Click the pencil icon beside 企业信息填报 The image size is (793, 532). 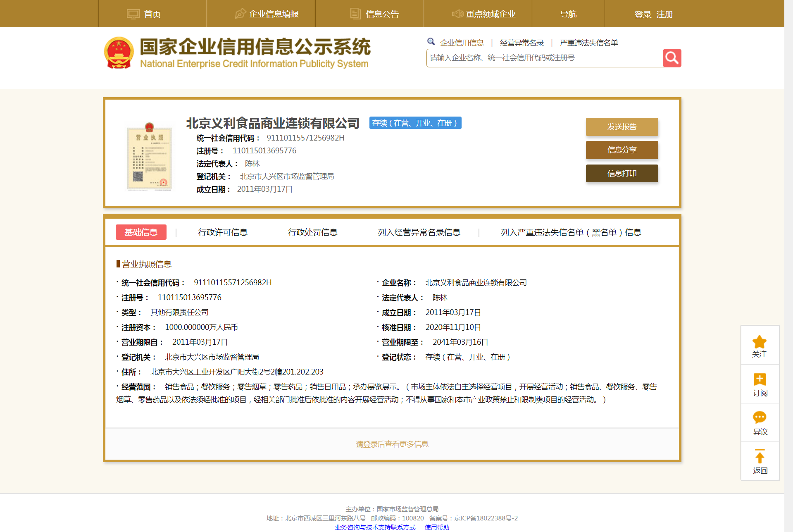(x=241, y=14)
